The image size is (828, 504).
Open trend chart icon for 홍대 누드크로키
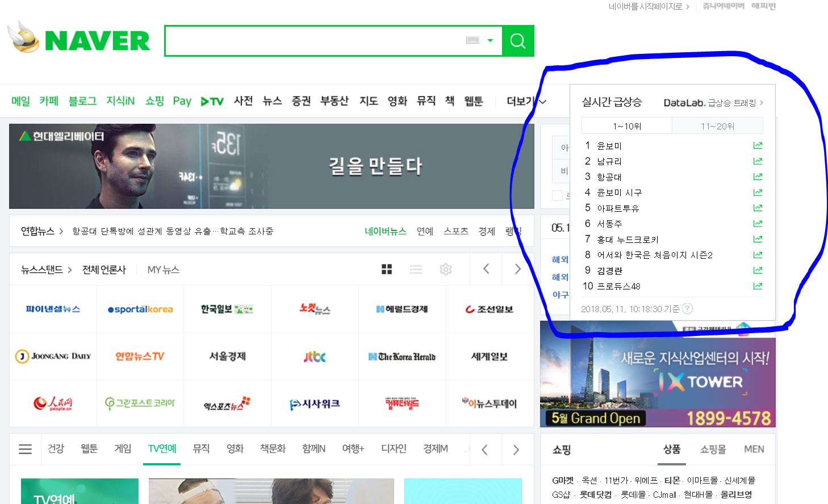(758, 239)
